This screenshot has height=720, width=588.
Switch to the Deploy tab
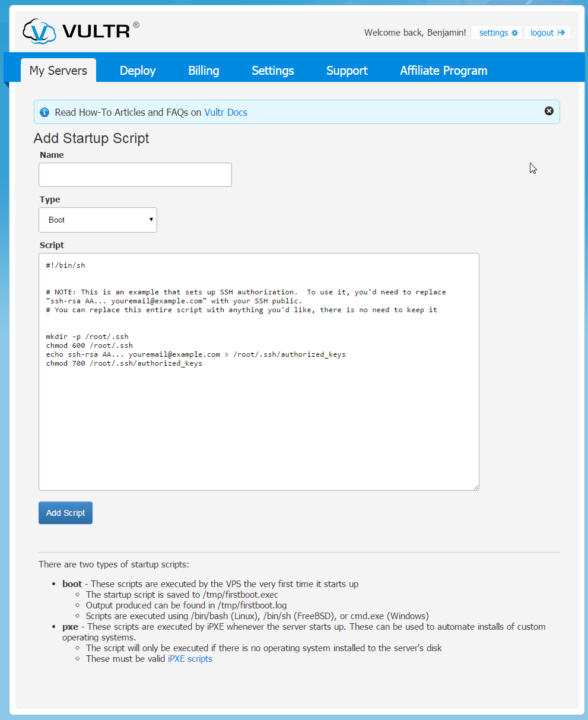[x=137, y=70]
